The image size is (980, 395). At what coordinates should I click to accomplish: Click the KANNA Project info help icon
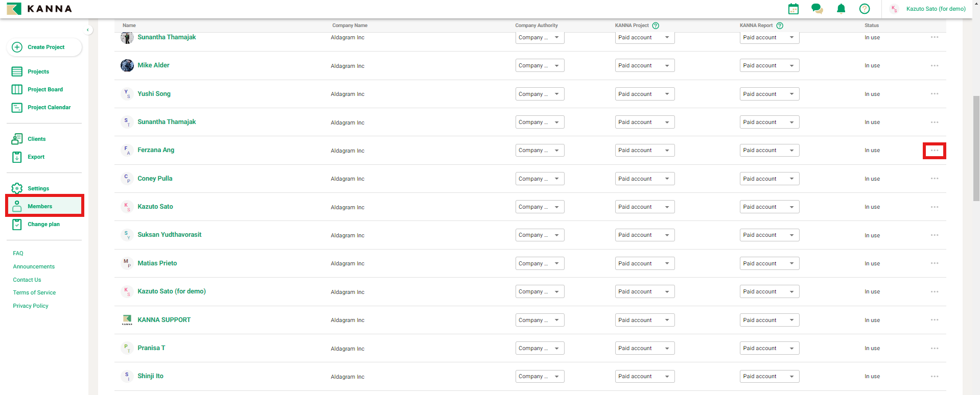656,26
